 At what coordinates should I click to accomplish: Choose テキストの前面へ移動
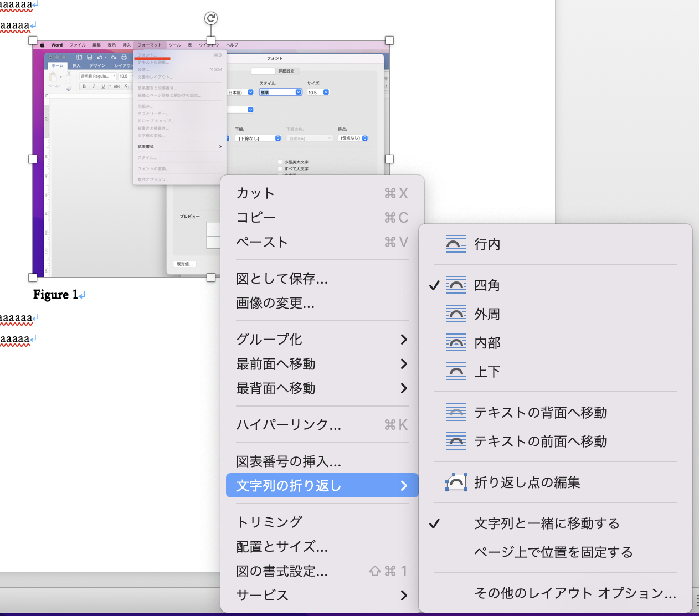pyautogui.click(x=556, y=442)
